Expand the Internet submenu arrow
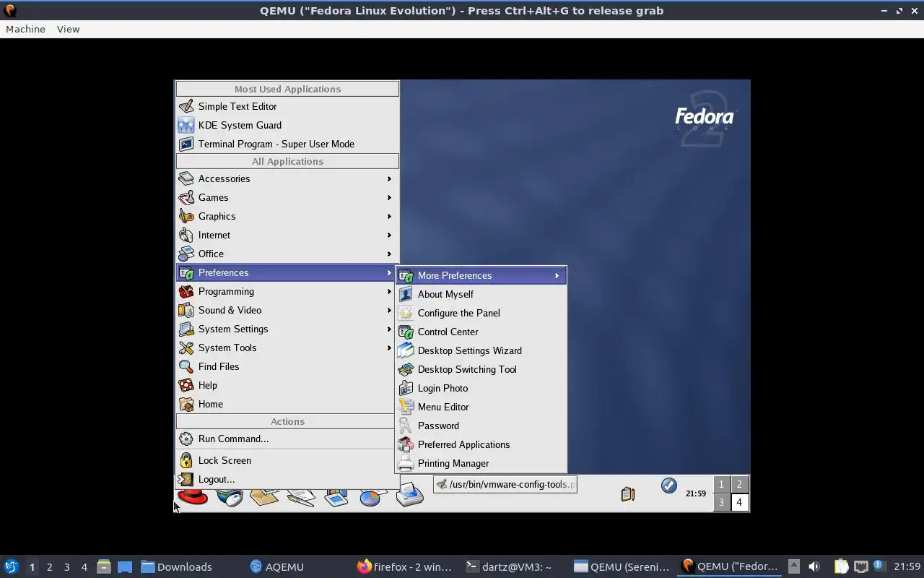Viewport: 924px width, 578px height. point(389,235)
